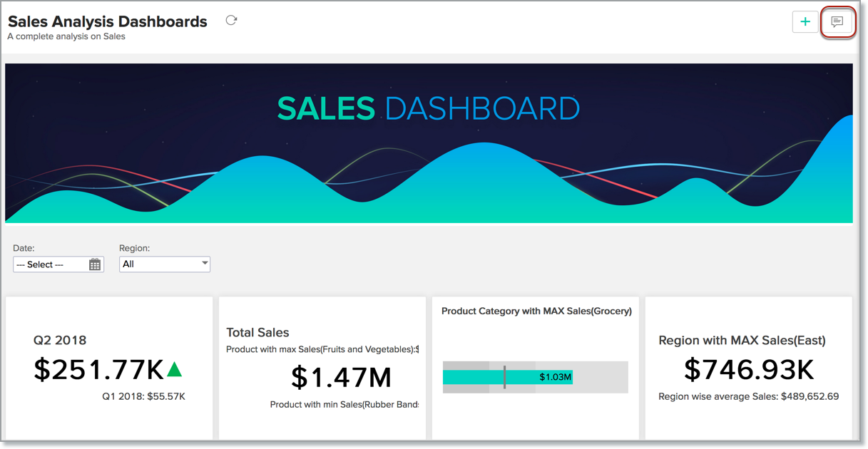Open the calendar icon in Date filter
868x449 pixels.
[95, 264]
